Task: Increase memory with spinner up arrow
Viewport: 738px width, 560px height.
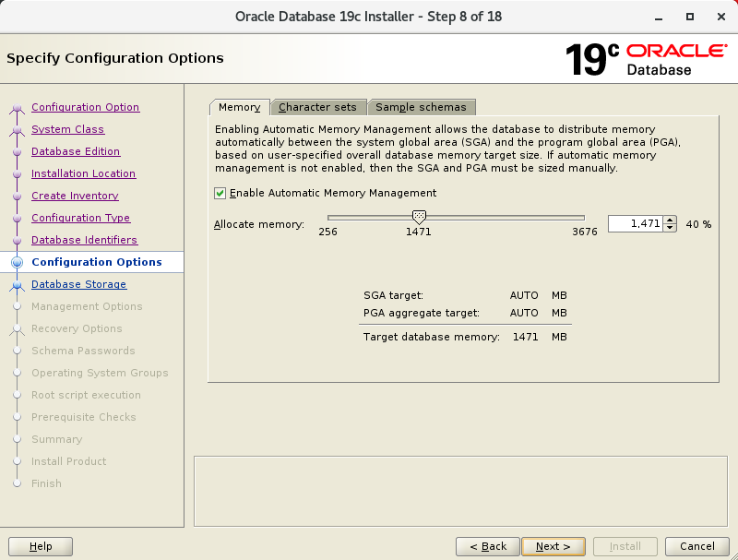Action: click(670, 220)
